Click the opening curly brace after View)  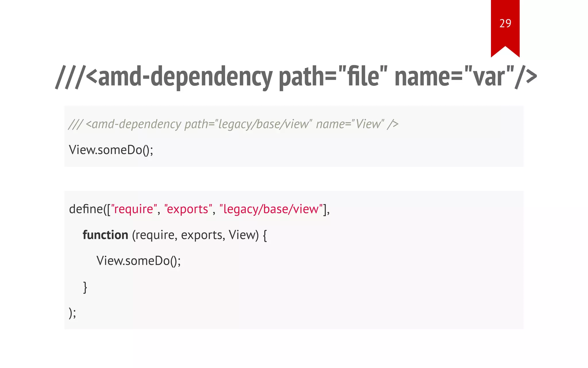265,235
